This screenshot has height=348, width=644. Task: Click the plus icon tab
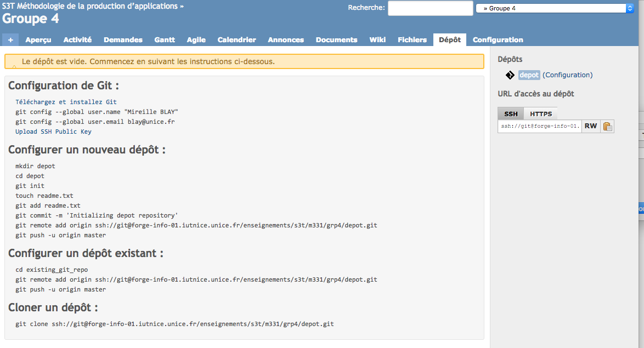(10, 40)
